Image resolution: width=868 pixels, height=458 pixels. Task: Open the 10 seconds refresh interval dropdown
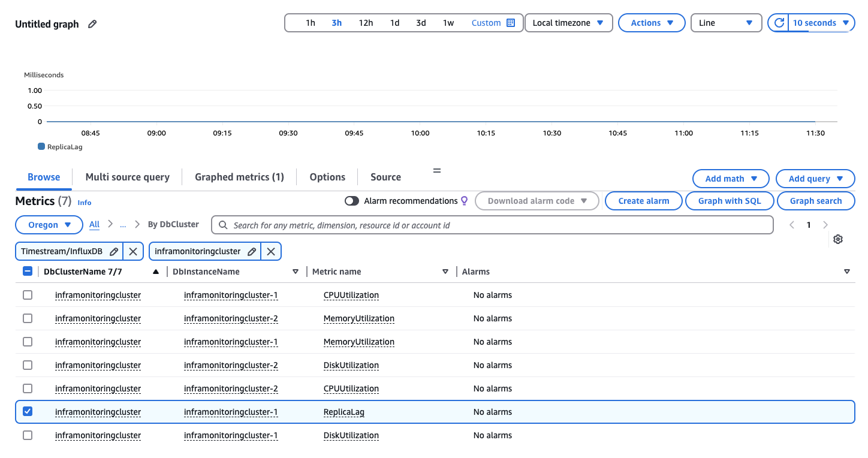819,22
